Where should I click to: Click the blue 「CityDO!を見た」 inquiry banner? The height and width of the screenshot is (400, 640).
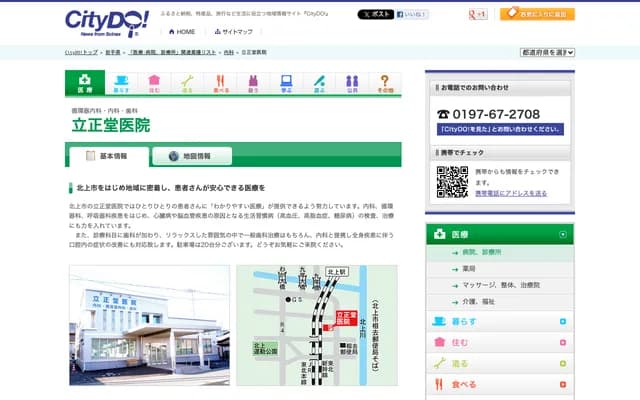(x=500, y=129)
